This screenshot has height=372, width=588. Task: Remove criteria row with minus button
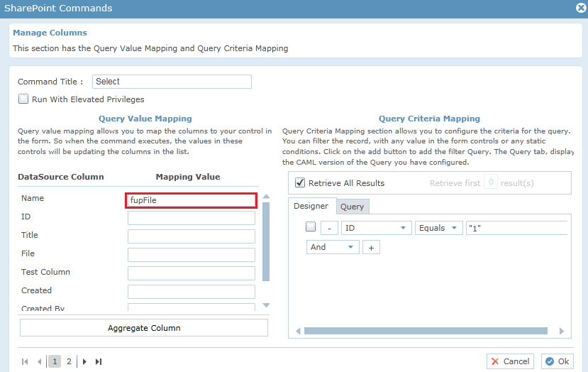329,228
